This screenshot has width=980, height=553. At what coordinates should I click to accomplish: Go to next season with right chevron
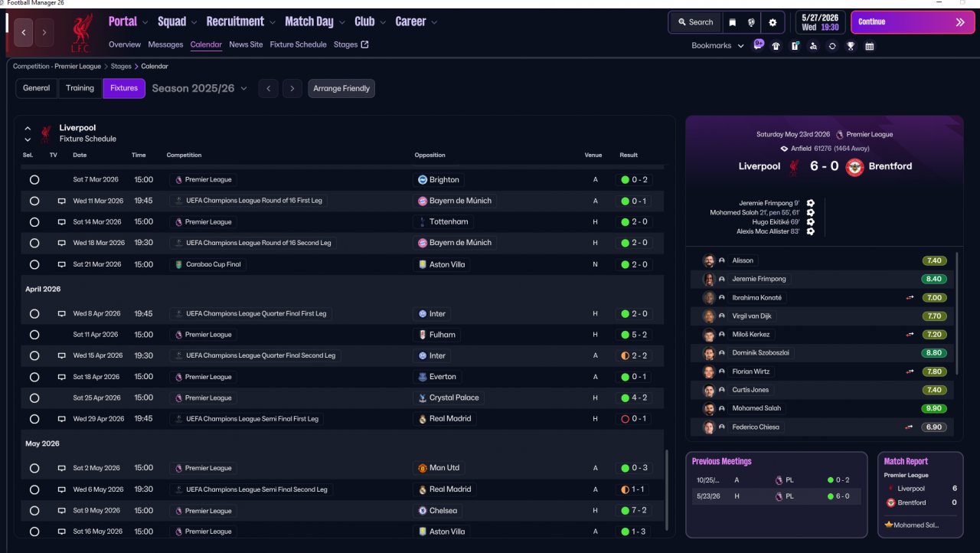click(x=292, y=88)
